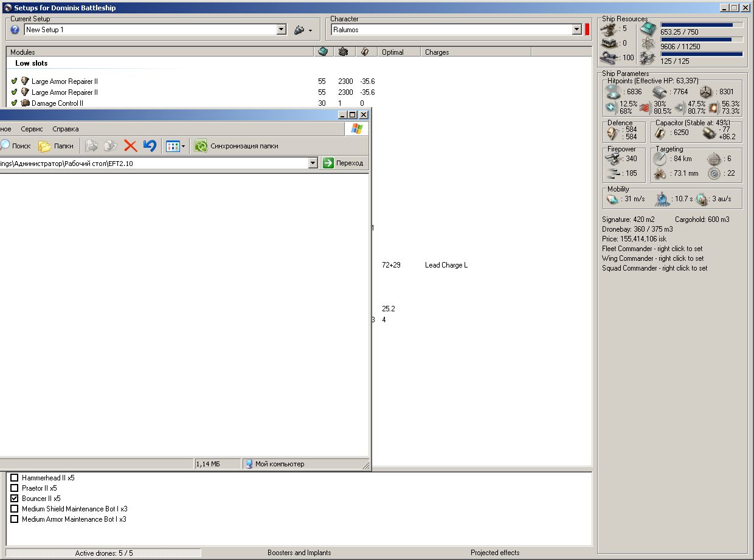Image resolution: width=754 pixels, height=560 pixels.
Task: Check Medium Armor Maintenance Bot I x3
Action: point(15,519)
